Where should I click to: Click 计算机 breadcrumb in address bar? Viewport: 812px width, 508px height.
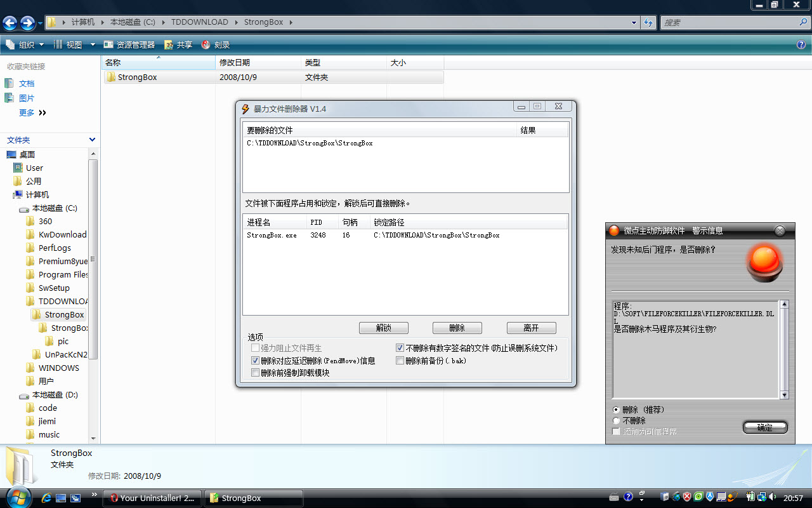click(82, 22)
